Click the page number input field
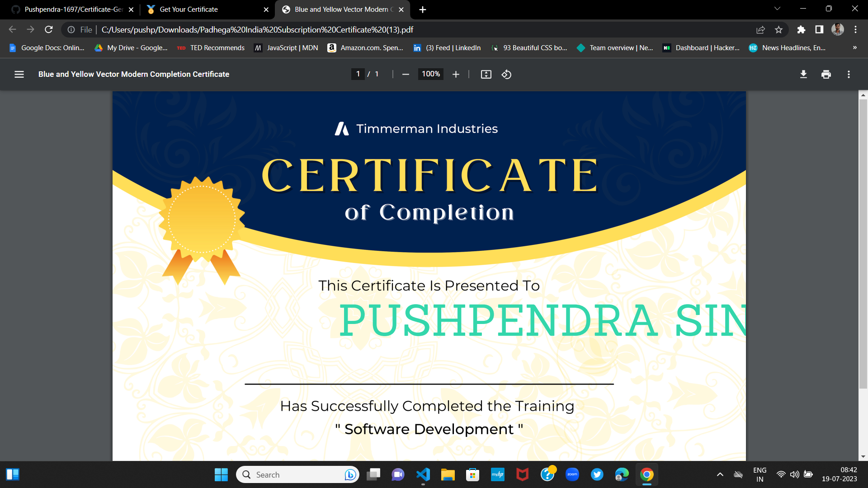868x488 pixels. [x=358, y=74]
